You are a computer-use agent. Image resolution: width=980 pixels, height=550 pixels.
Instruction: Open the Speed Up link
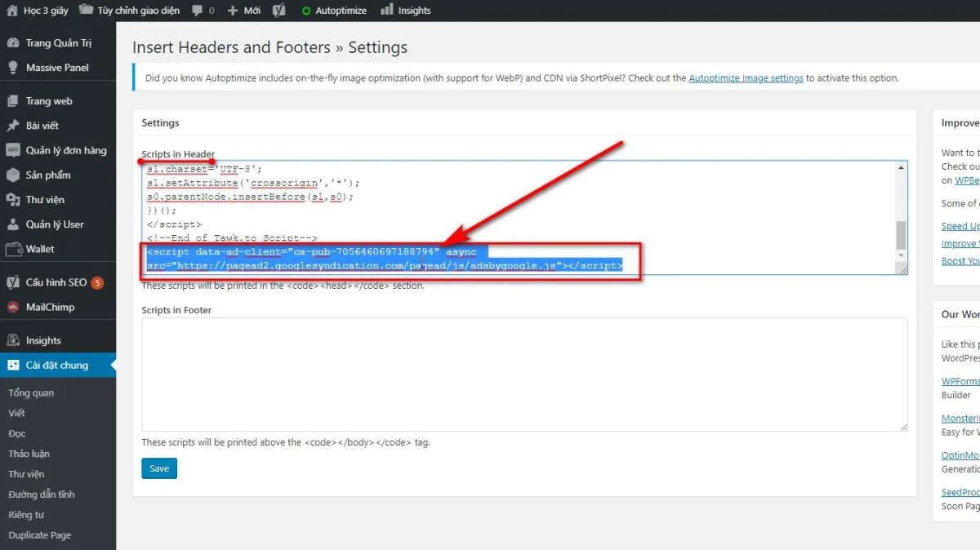960,226
